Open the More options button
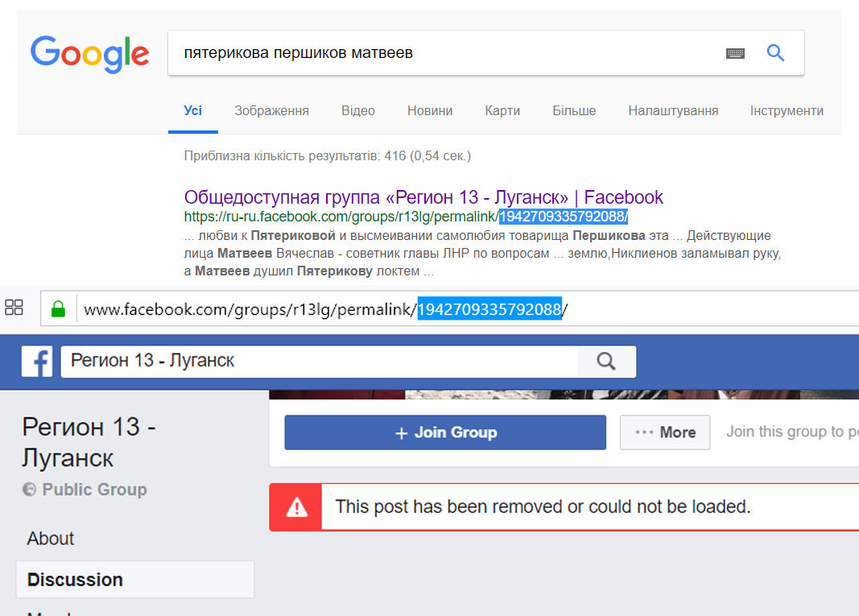 pos(664,432)
